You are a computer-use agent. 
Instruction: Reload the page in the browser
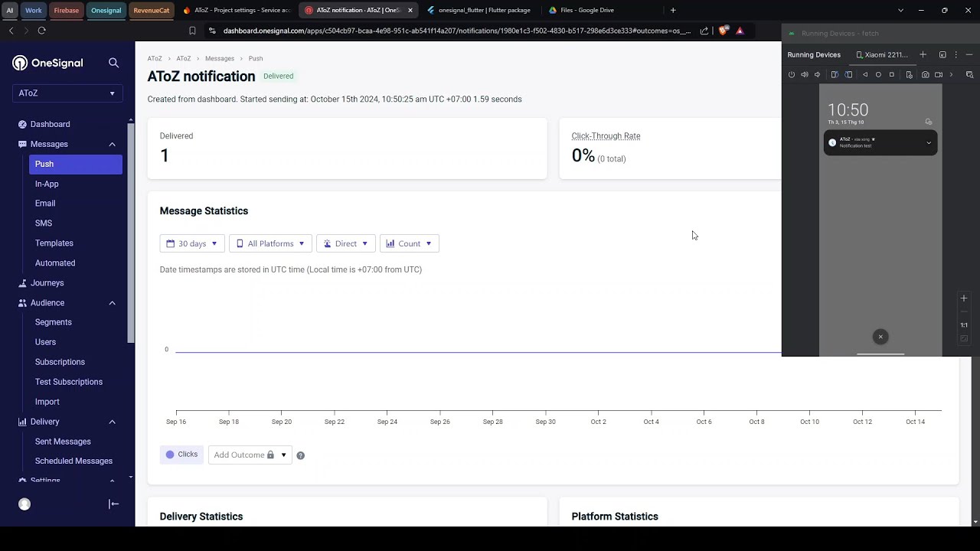point(41,31)
